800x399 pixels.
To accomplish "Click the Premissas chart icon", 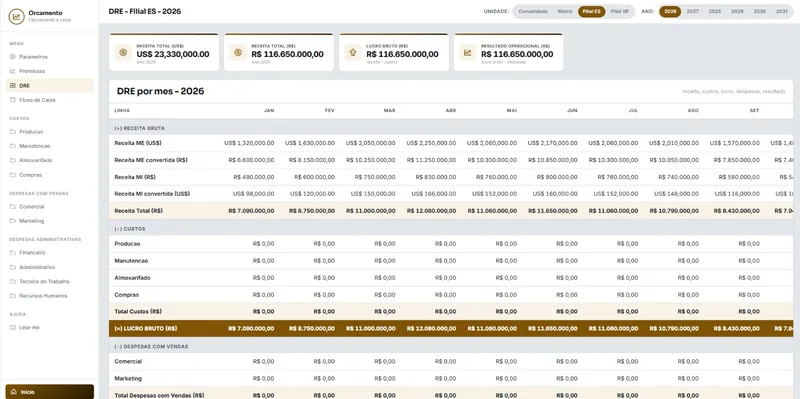I will tap(13, 71).
